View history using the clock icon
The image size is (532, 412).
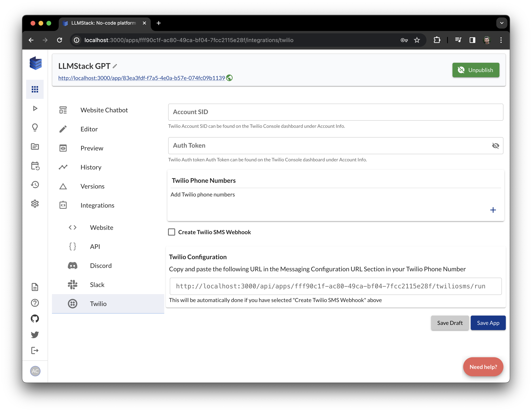[x=35, y=184]
